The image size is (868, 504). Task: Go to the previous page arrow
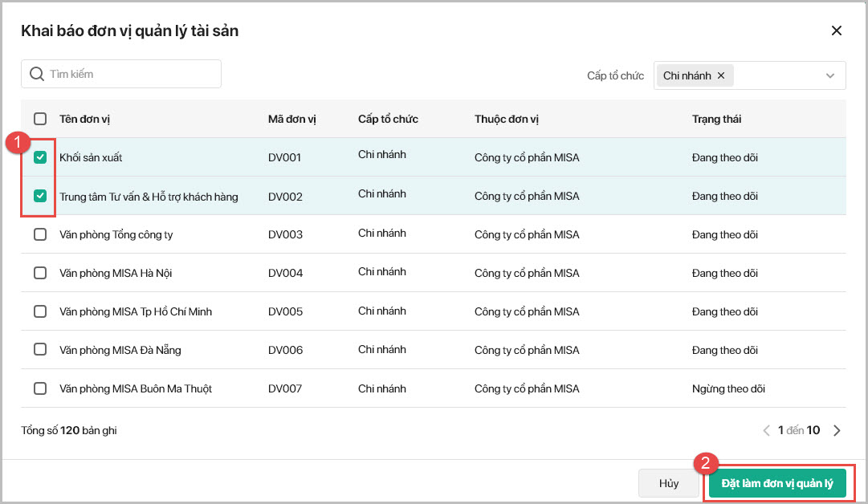coord(766,431)
